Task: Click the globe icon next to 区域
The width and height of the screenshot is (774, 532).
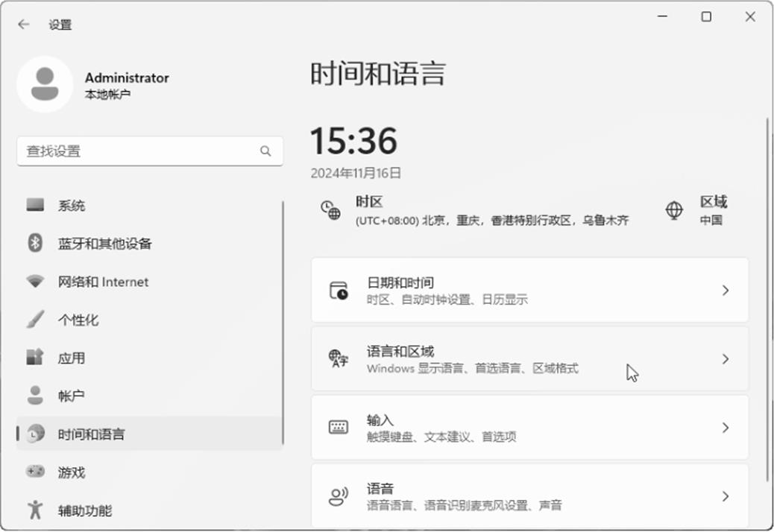Action: tap(674, 210)
